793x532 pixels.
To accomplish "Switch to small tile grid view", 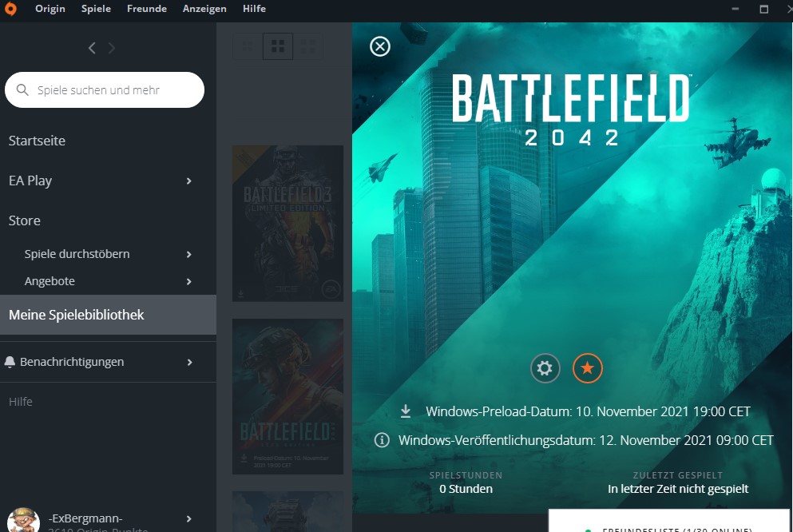I will (x=248, y=46).
